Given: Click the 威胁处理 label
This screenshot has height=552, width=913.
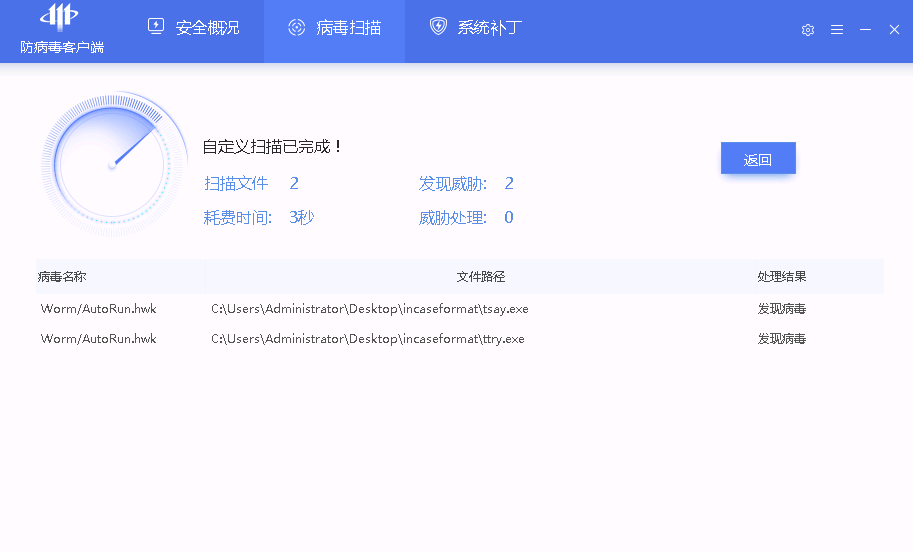Looking at the screenshot, I should 453,217.
